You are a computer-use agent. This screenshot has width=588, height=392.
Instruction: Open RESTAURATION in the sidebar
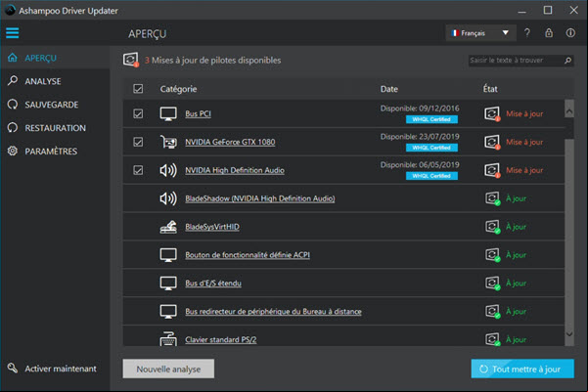click(x=55, y=128)
